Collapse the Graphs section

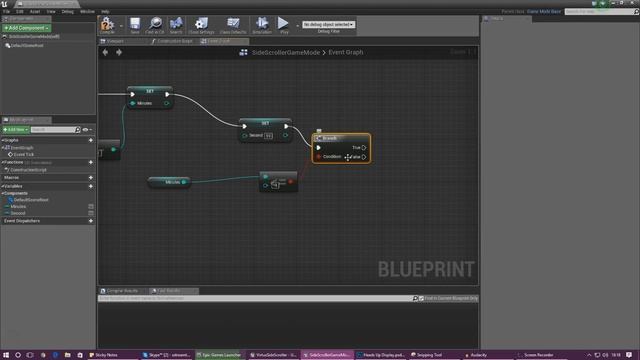coord(2,140)
